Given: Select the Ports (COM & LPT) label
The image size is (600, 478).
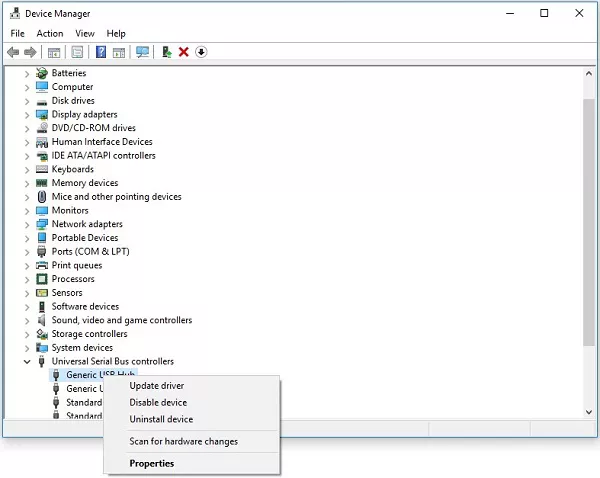Looking at the screenshot, I should [91, 251].
